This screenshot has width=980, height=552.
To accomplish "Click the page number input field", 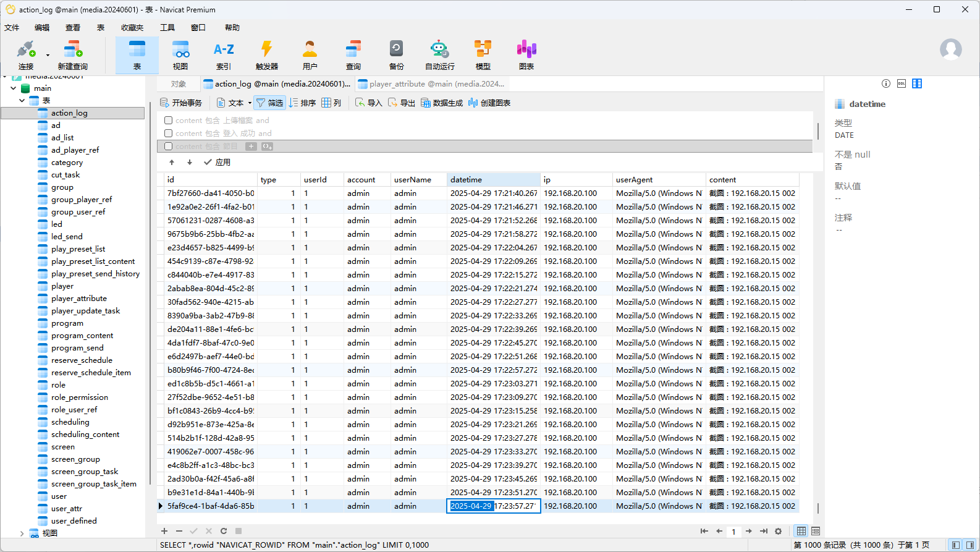I will (734, 532).
